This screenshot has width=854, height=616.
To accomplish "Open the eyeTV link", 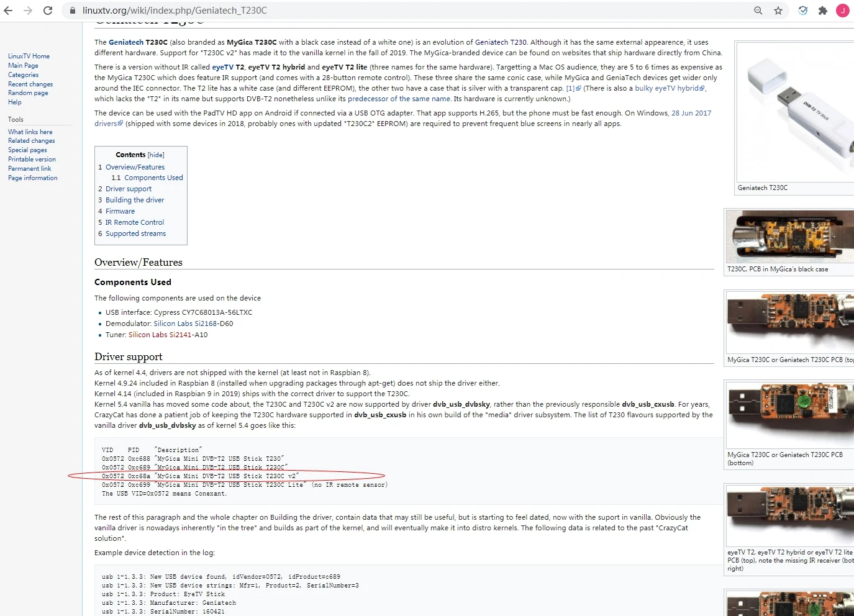I will (x=223, y=68).
